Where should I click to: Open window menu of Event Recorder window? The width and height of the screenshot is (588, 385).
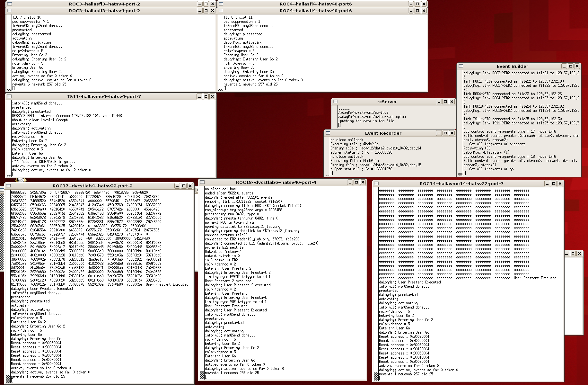coord(328,133)
